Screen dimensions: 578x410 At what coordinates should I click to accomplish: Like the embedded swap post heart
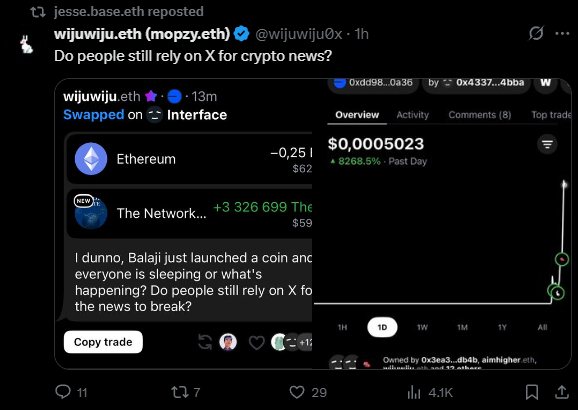pos(257,343)
